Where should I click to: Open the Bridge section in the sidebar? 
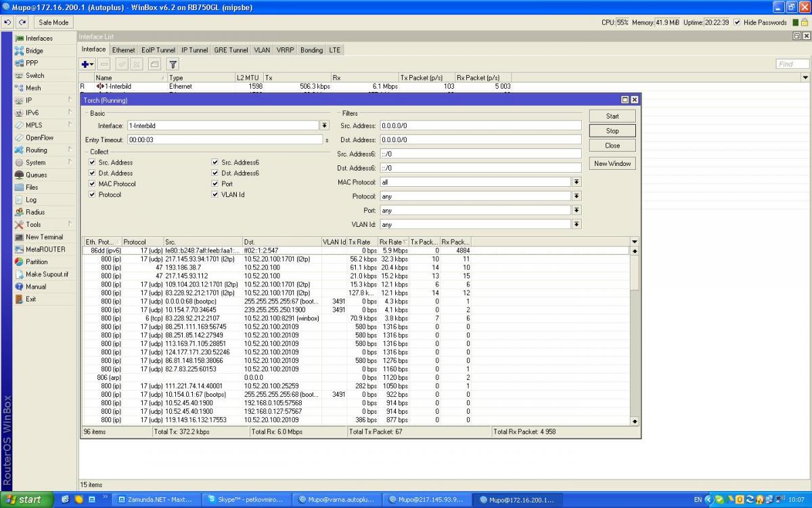click(x=34, y=51)
